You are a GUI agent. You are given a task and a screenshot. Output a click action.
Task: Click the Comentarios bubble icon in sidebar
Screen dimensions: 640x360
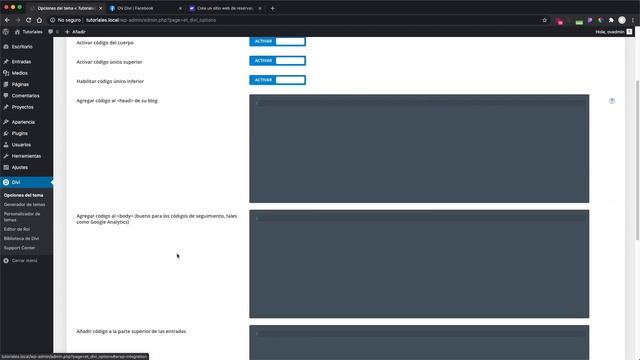point(6,96)
